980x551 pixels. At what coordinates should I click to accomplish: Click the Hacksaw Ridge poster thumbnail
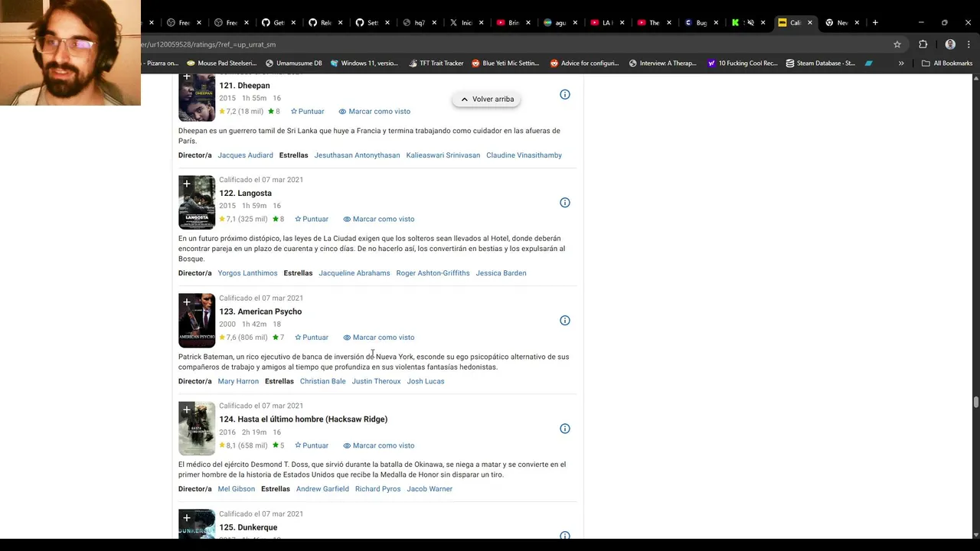[197, 429]
